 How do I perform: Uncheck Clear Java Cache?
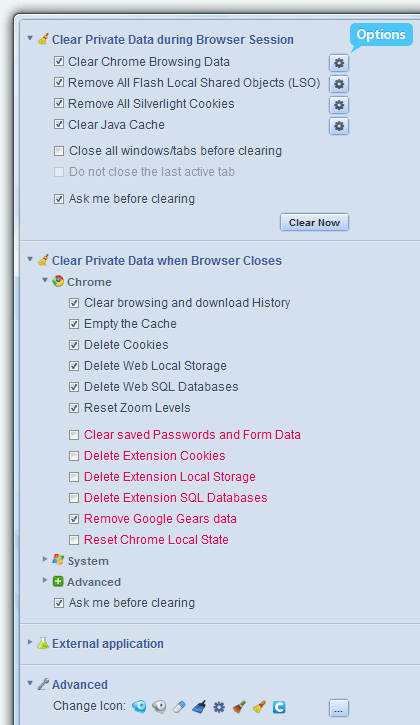point(59,124)
